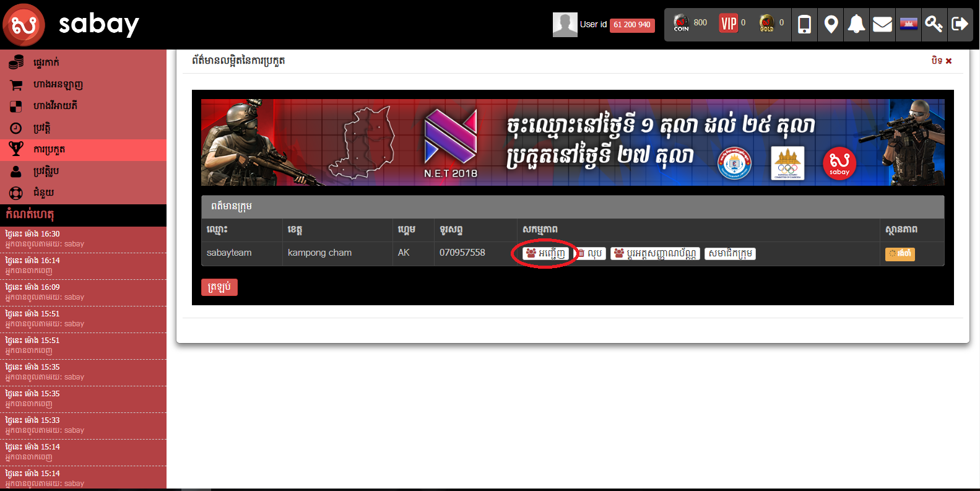Open the help lifebuoy sidebar item
The height and width of the screenshot is (491, 980).
[43, 193]
